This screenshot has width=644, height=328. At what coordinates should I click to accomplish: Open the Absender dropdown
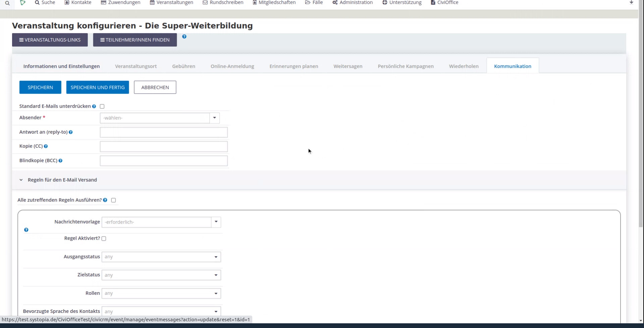pyautogui.click(x=160, y=118)
